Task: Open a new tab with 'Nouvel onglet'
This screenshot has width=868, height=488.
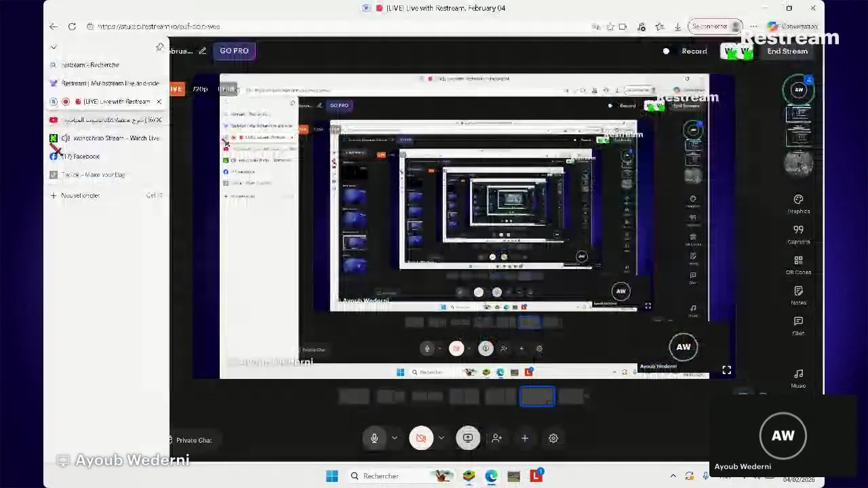Action: [x=107, y=195]
